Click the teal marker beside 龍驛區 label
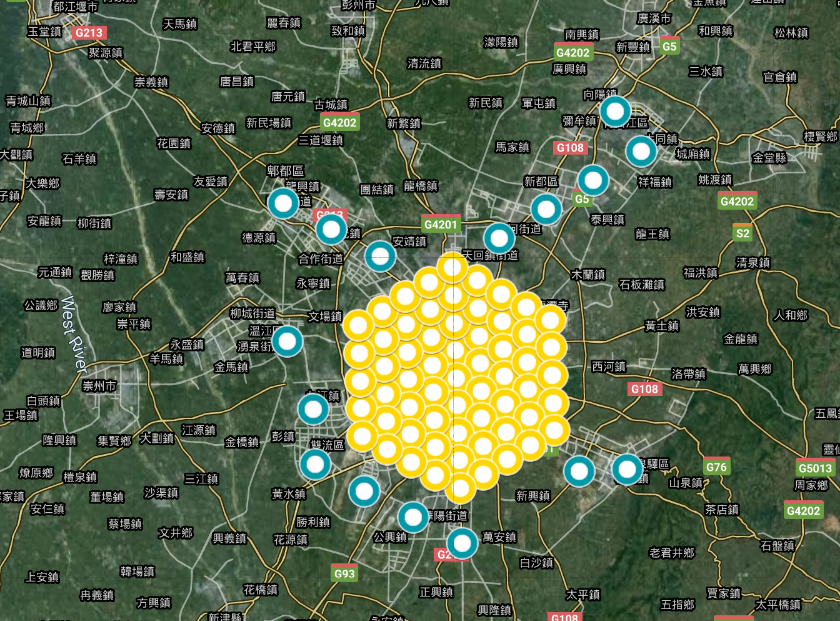The image size is (840, 621). (x=627, y=469)
